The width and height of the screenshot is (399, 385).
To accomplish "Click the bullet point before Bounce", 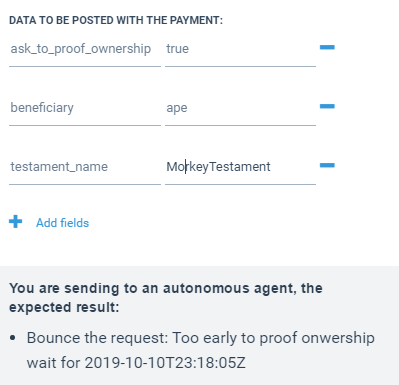I will pyautogui.click(x=13, y=338).
